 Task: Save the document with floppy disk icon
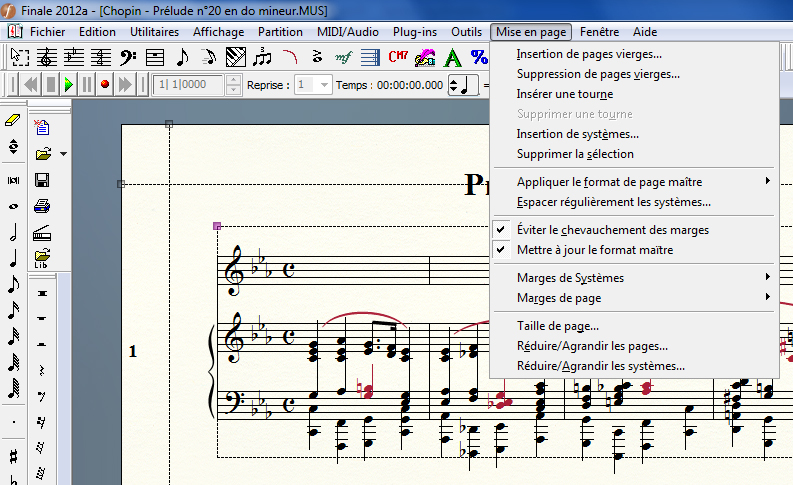point(42,181)
